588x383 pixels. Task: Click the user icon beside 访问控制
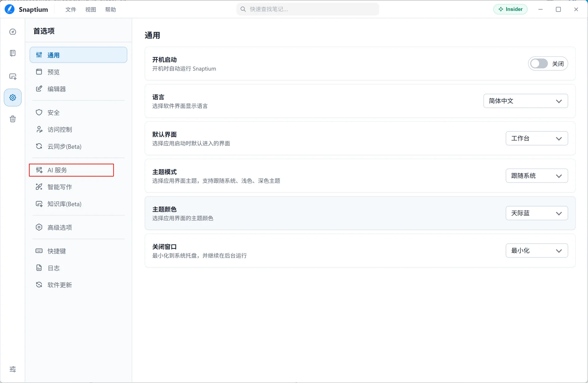tap(39, 130)
